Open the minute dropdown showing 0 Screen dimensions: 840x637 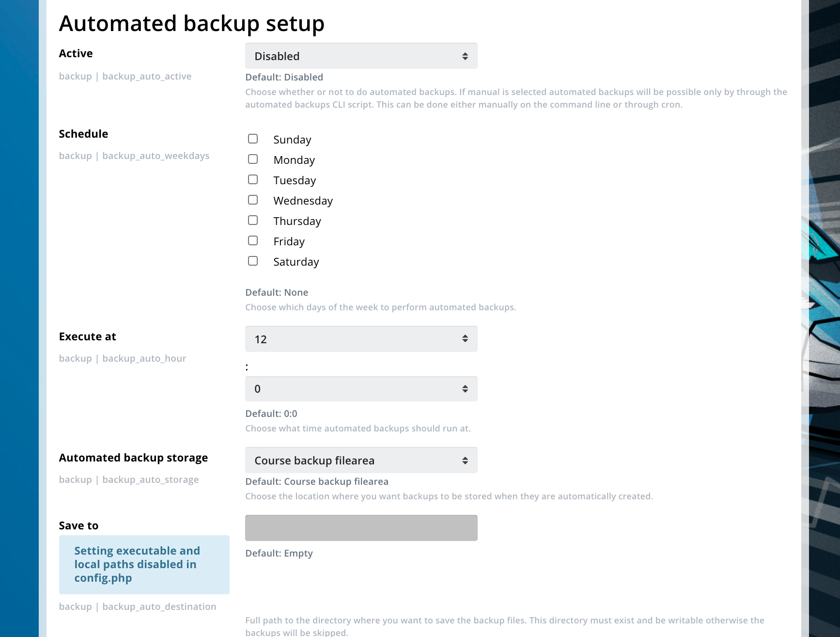(x=361, y=389)
